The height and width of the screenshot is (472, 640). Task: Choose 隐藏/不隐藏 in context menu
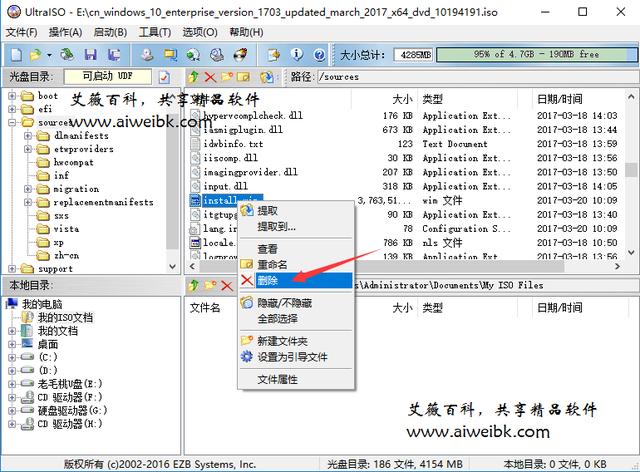(296, 303)
